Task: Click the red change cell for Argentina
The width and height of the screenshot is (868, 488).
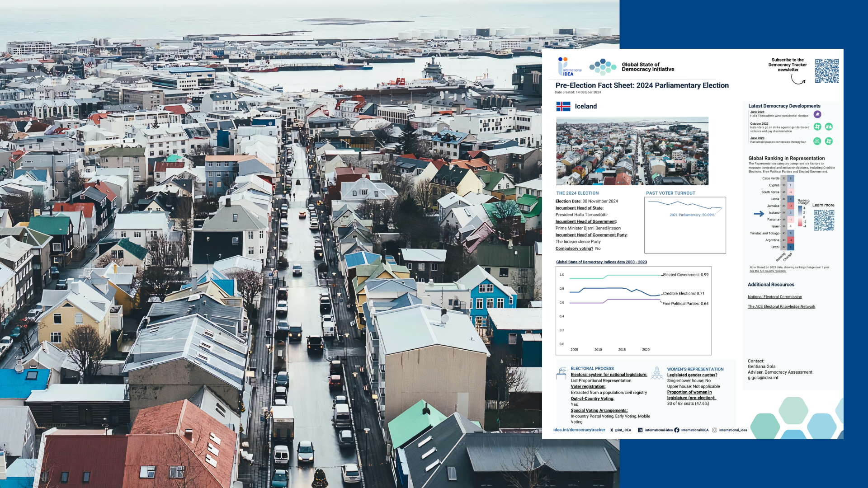Action: click(x=791, y=240)
